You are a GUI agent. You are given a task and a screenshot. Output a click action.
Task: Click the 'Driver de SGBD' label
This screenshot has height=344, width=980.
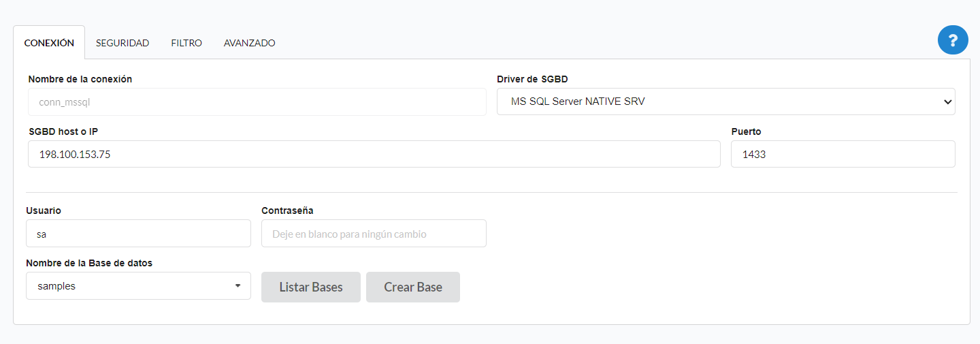[532, 79]
